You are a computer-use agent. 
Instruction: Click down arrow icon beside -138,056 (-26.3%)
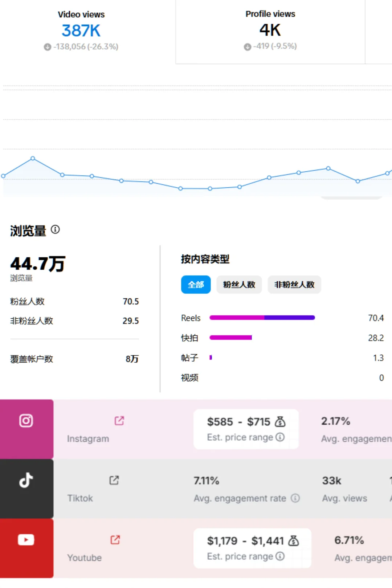point(48,47)
